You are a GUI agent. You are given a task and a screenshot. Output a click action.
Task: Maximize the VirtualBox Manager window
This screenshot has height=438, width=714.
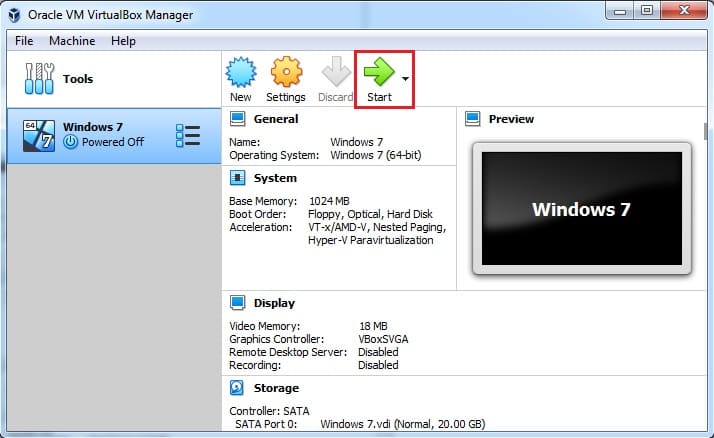[647, 11]
